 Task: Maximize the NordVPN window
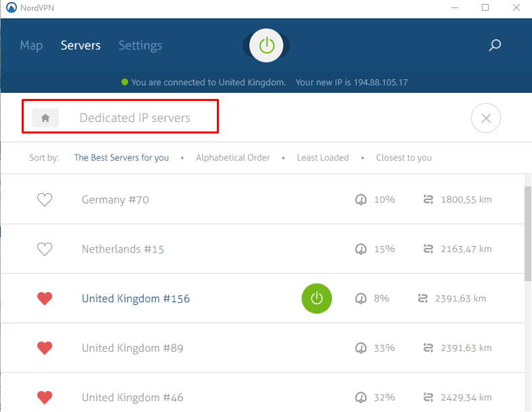pyautogui.click(x=485, y=7)
